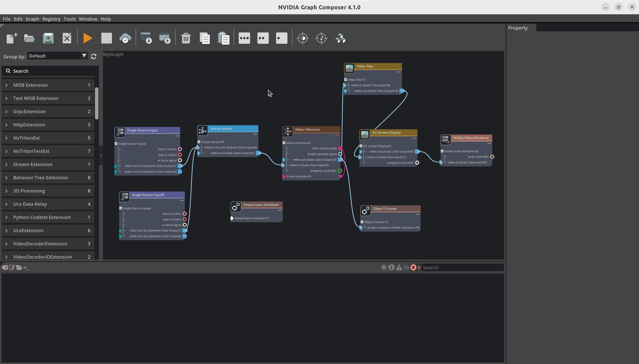Screen dimensions: 639x364
Task: Open the Graph menu
Action: (x=32, y=19)
